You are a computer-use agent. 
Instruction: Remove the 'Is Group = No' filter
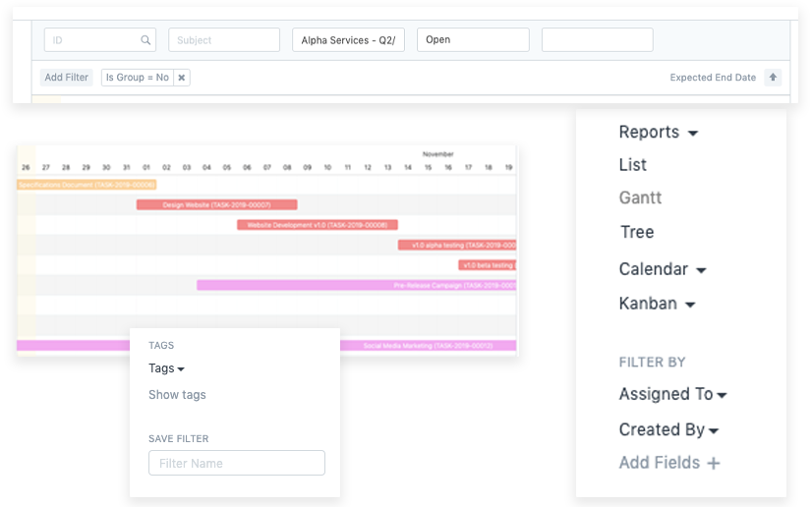coord(181,78)
